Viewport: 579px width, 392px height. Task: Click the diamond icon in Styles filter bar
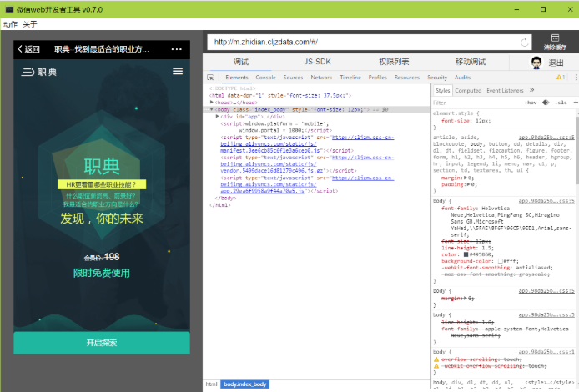click(x=546, y=103)
